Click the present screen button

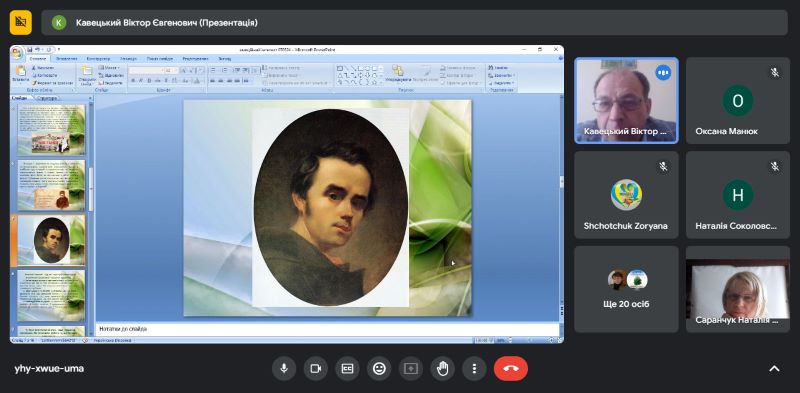tap(411, 369)
